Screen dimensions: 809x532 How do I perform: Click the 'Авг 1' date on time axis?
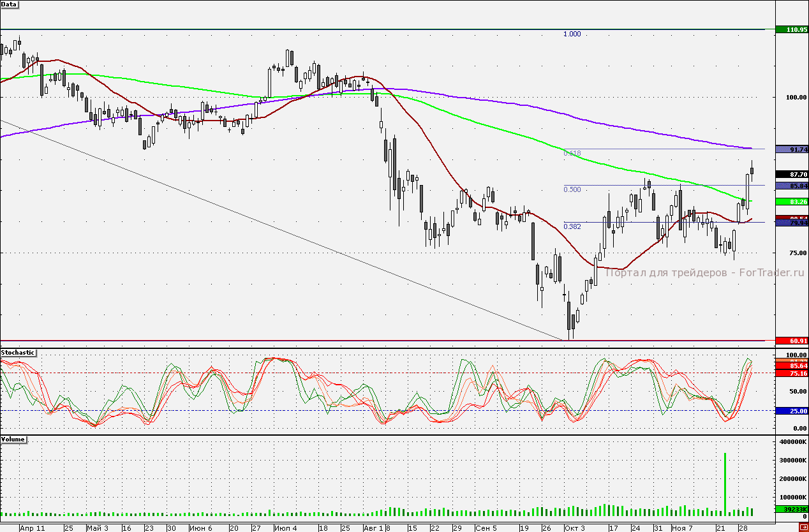click(373, 528)
